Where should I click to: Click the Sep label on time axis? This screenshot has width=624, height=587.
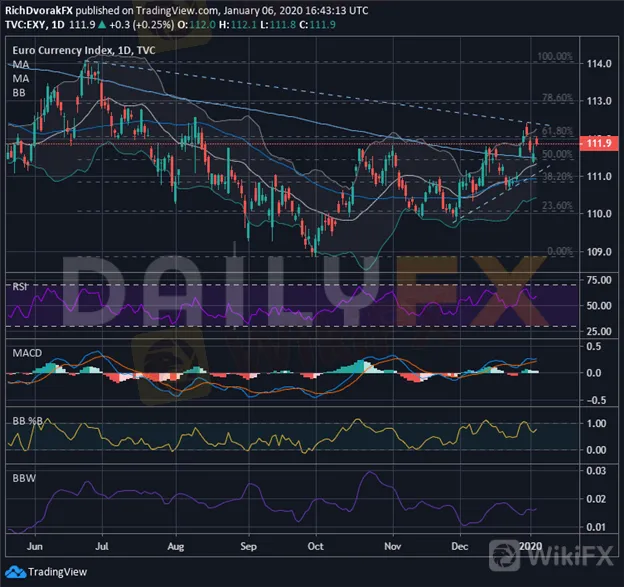coord(248,547)
